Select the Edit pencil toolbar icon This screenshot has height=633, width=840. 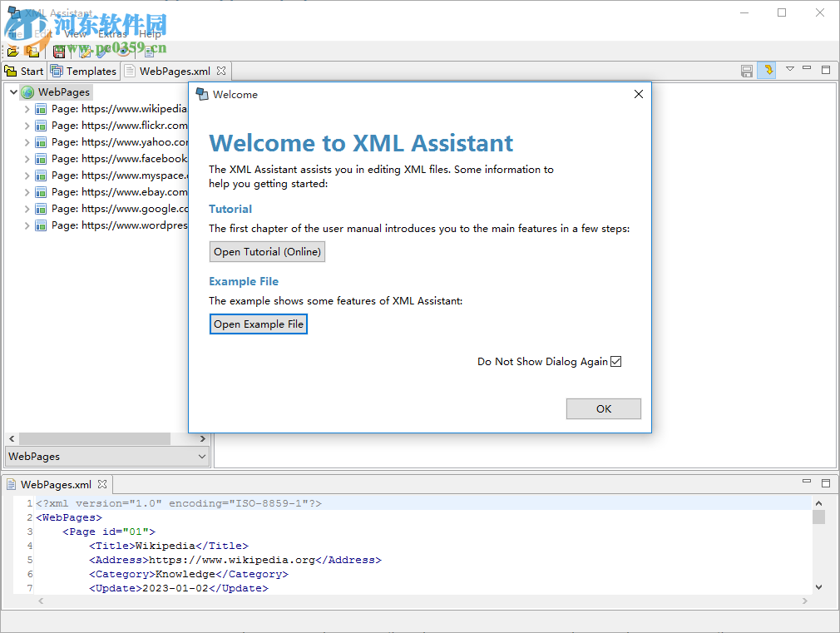[x=84, y=51]
